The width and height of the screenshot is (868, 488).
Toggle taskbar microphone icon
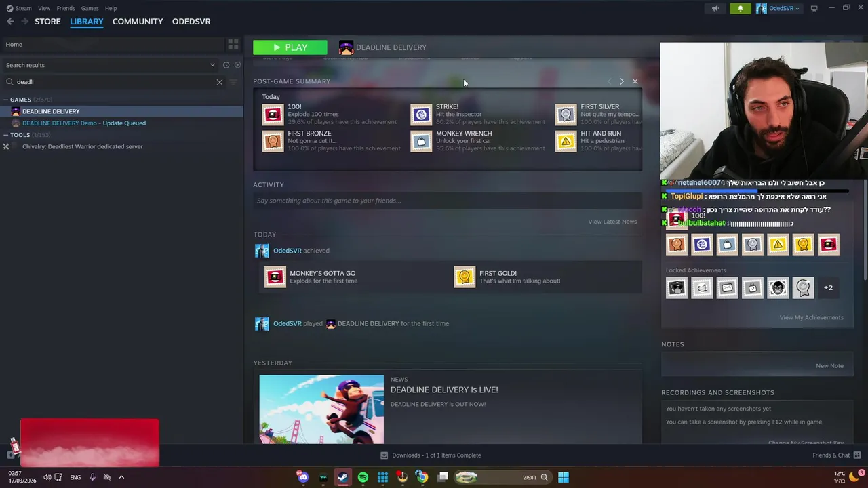tap(92, 477)
